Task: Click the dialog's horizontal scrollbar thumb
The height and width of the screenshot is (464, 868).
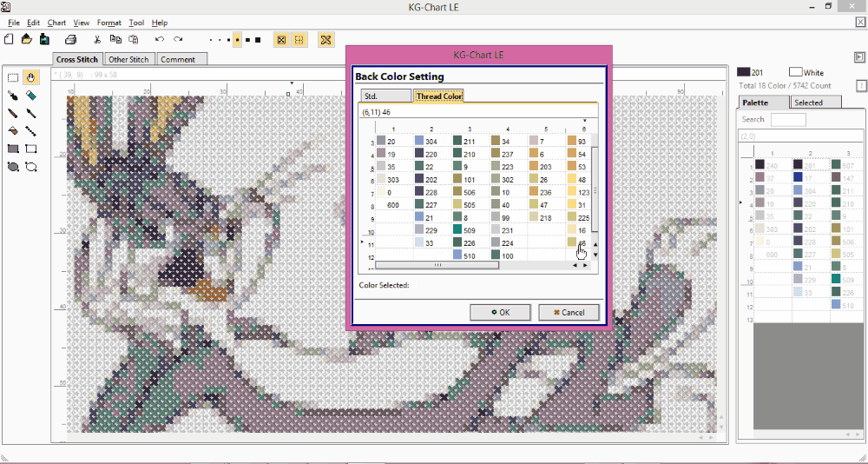Action: coord(437,265)
